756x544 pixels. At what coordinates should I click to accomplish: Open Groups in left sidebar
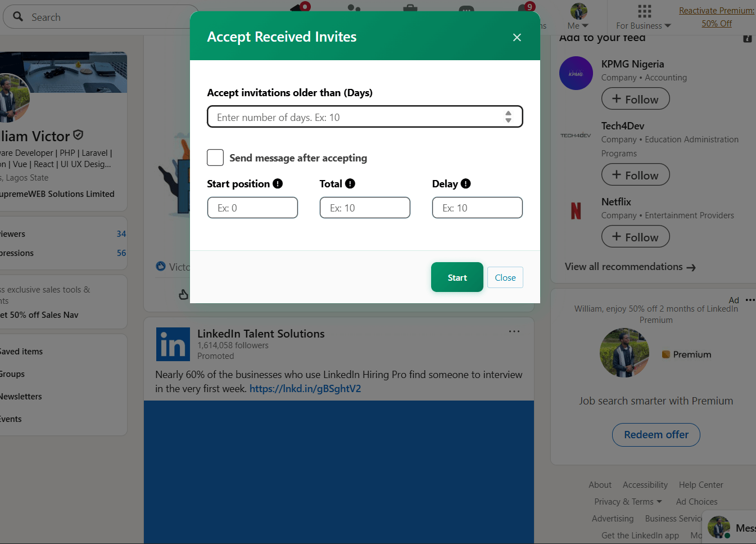click(x=12, y=374)
